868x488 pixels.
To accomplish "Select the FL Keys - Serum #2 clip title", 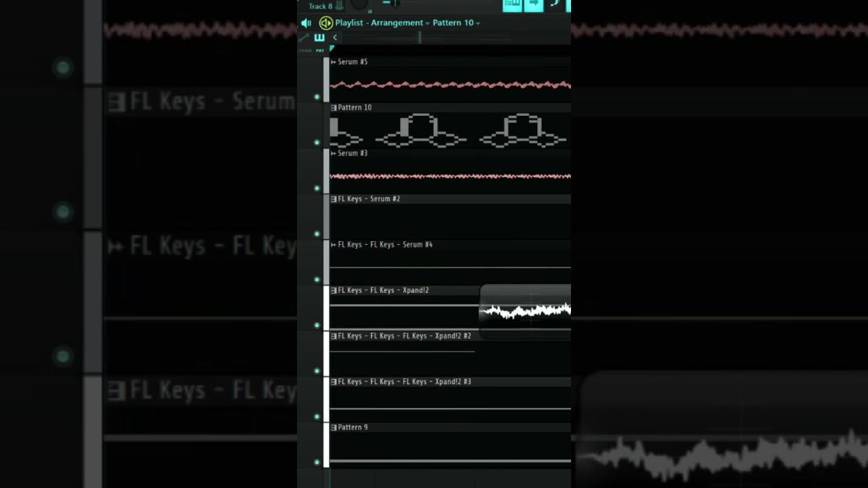I will 369,199.
